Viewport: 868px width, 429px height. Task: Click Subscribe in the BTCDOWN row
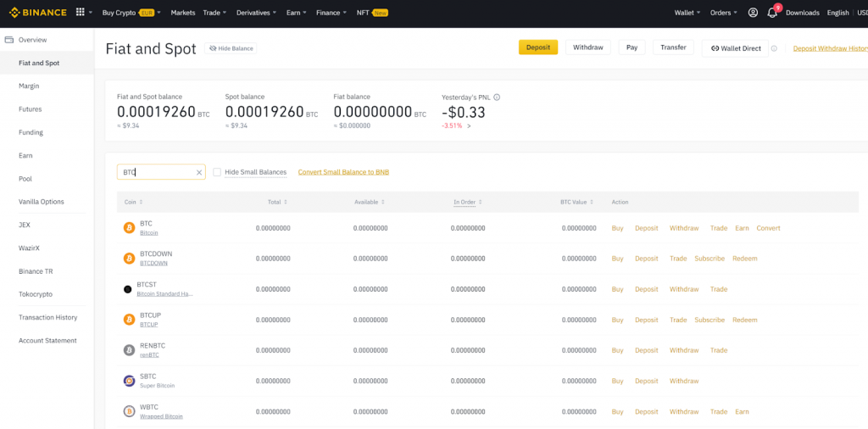(709, 259)
